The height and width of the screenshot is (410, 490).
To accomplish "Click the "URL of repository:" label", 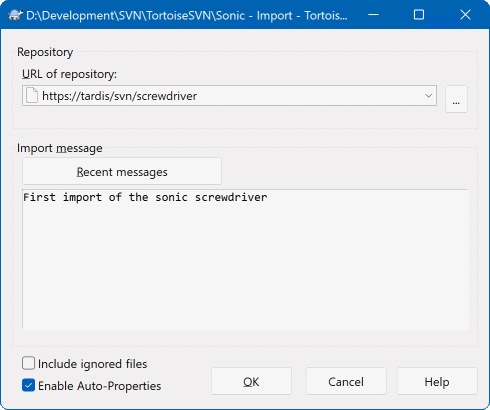I will pos(69,74).
